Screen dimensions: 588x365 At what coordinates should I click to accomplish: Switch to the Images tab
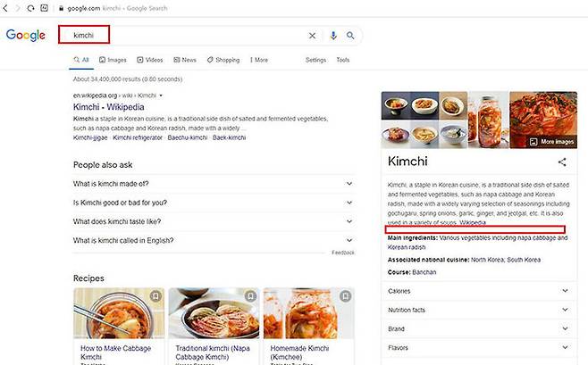[113, 60]
